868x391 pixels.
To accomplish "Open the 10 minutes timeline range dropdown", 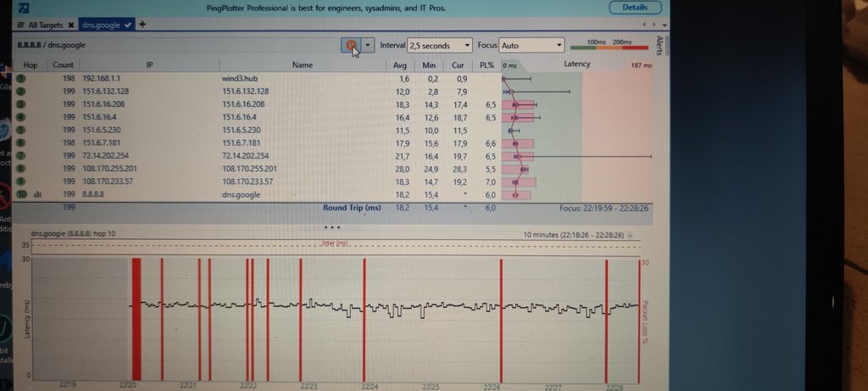I will tap(629, 234).
